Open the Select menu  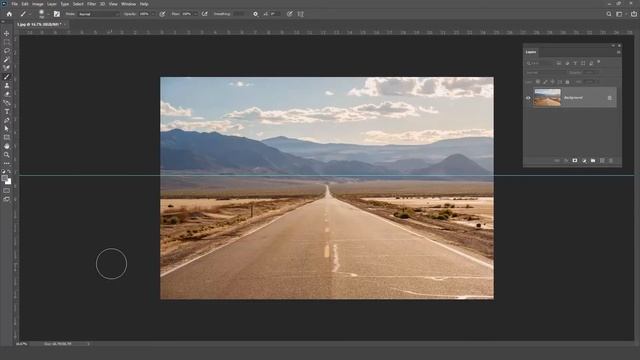pos(78,4)
